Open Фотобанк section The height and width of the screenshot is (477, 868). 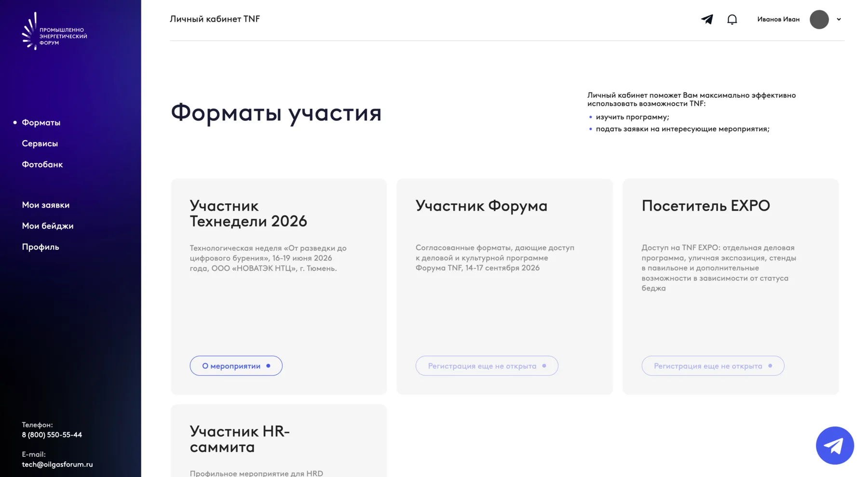coord(42,164)
